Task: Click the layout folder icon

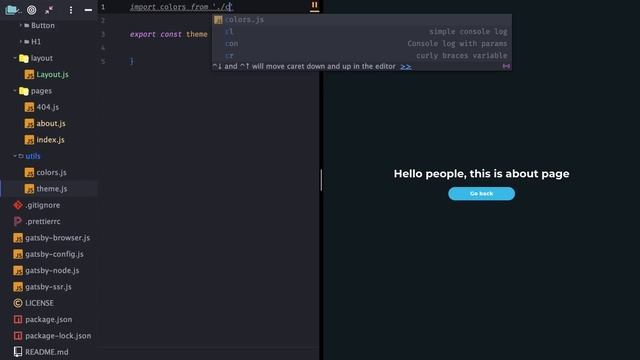Action: coord(24,58)
